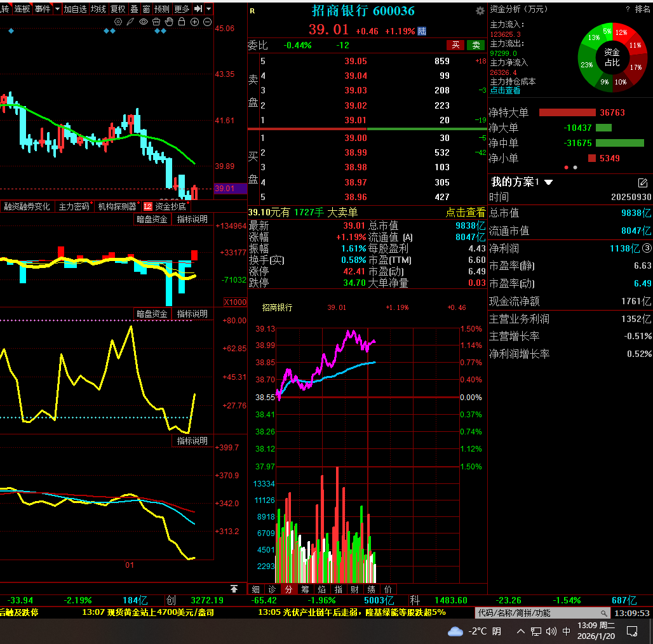Click the question mark help icon in 资金分析
This screenshot has height=644, width=653.
pos(627,9)
